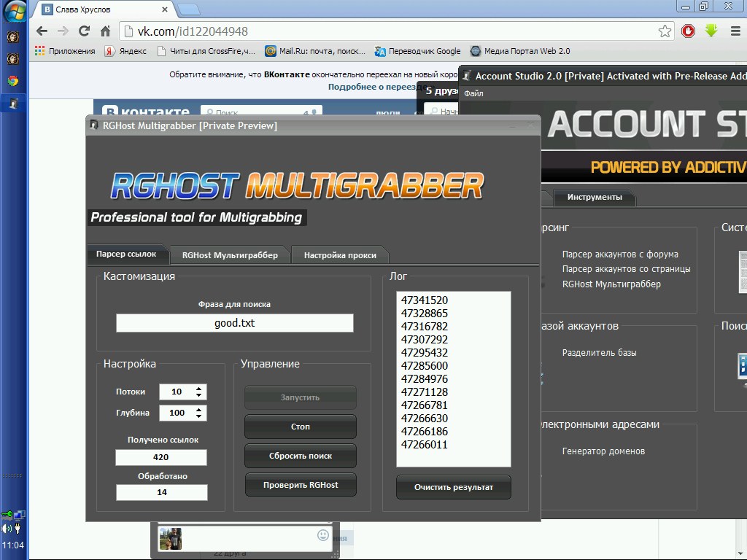
Task: Open the Windows Start orb
Action: [15, 10]
